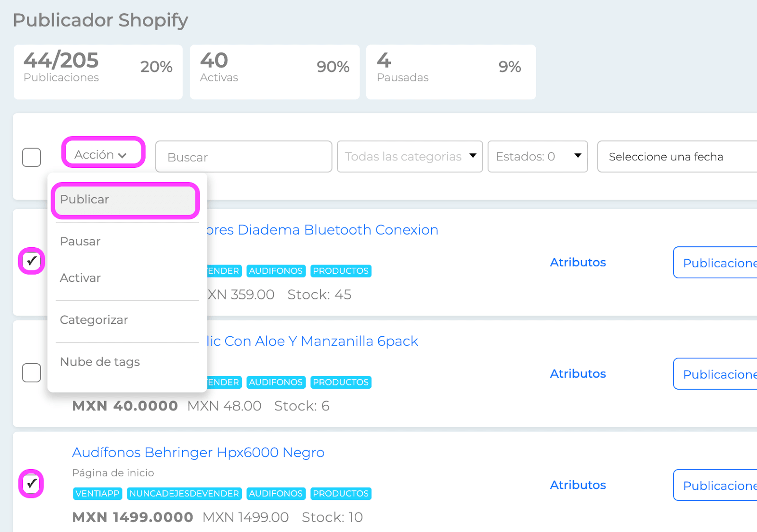757x532 pixels.
Task: Uncheck the Diadema Bluetooth product checkbox
Action: click(32, 261)
